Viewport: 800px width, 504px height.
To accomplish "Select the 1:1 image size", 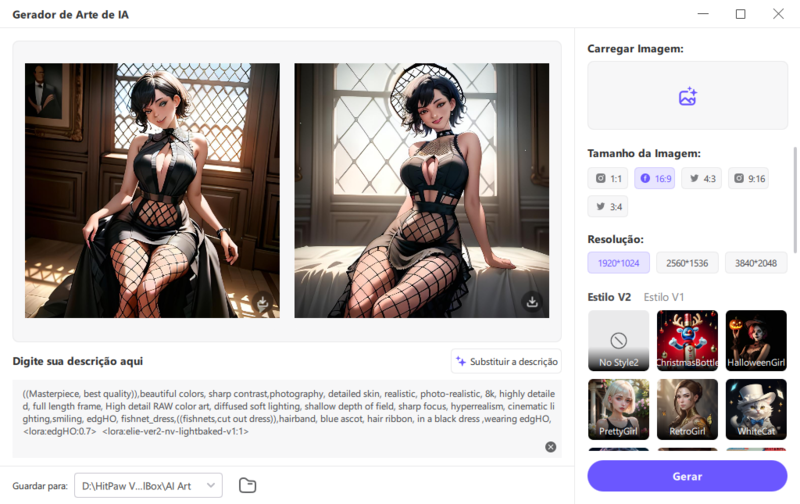I will 608,179.
